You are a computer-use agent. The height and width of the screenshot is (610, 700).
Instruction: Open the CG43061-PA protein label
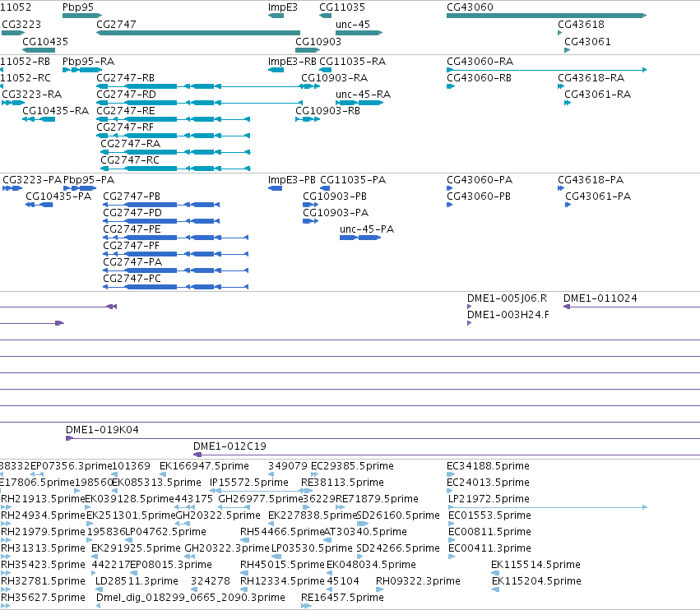[598, 196]
